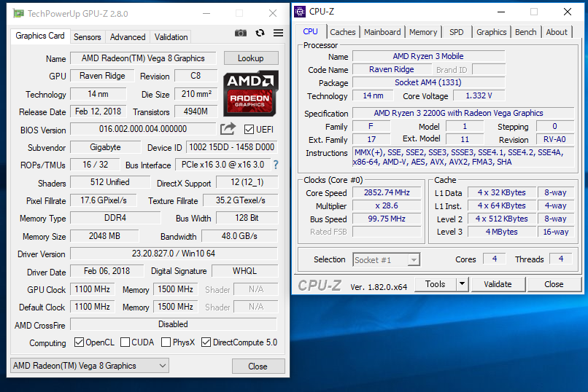Image resolution: width=588 pixels, height=392 pixels.
Task: Open the Bench tab in CPU-Z
Action: [526, 32]
